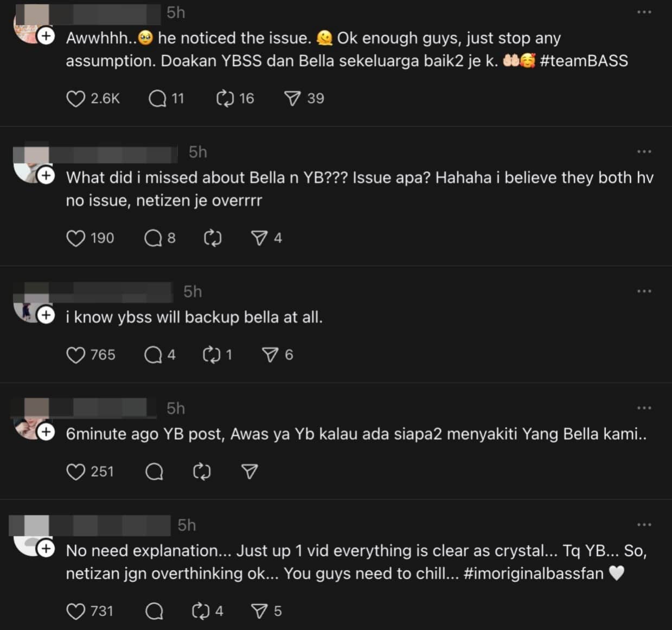The image size is (672, 630).
Task: Like the "ybss will backup bella" post
Action: (75, 355)
